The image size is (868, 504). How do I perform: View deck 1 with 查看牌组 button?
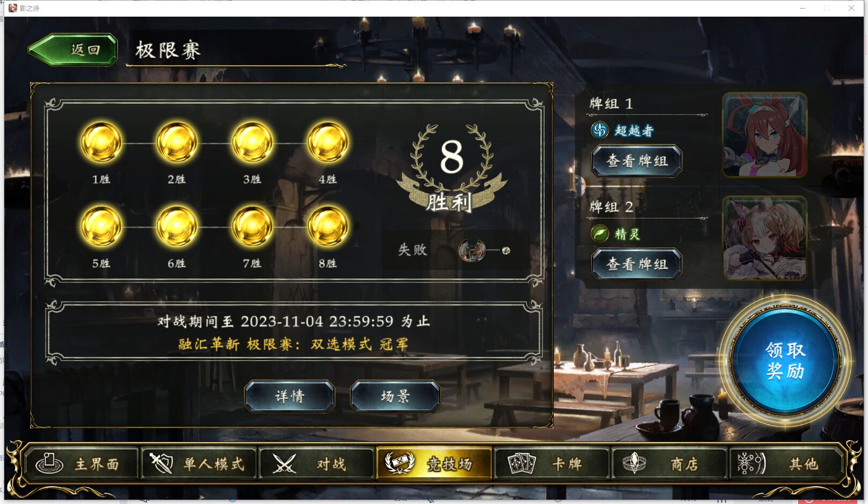[636, 160]
